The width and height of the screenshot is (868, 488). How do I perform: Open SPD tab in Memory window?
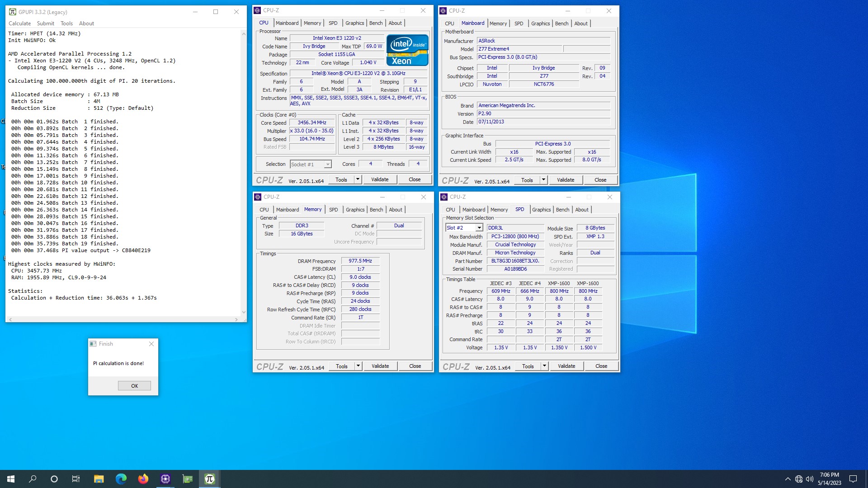pyautogui.click(x=333, y=210)
